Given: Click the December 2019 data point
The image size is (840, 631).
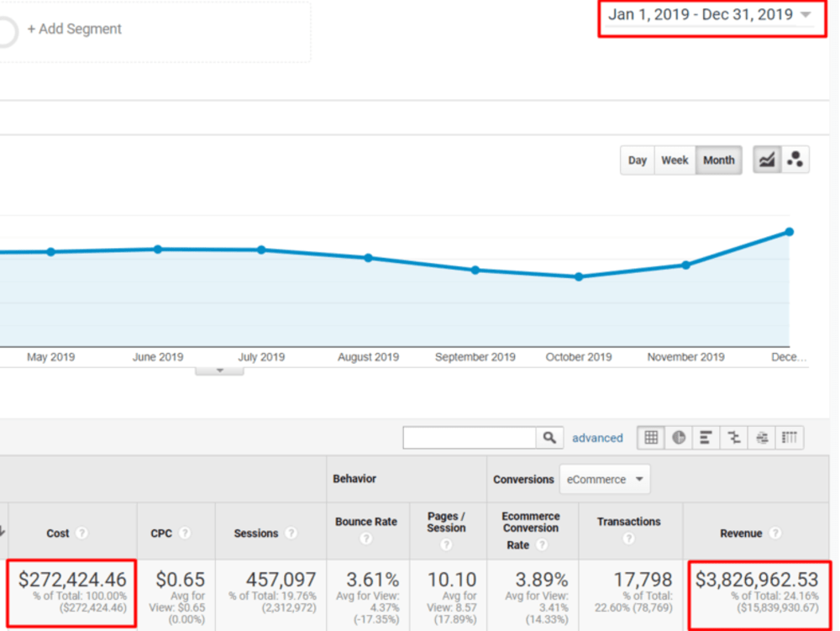Looking at the screenshot, I should [789, 232].
